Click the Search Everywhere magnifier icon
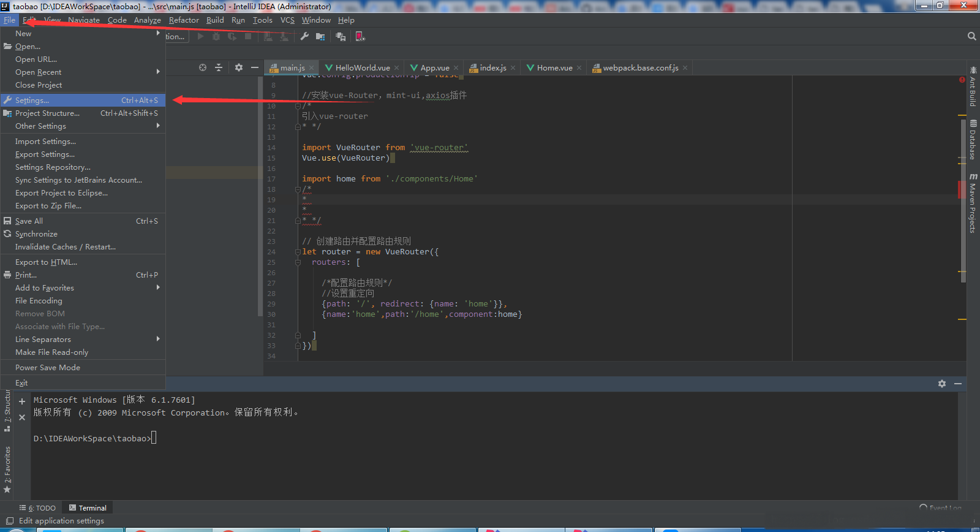980x532 pixels. coord(971,37)
